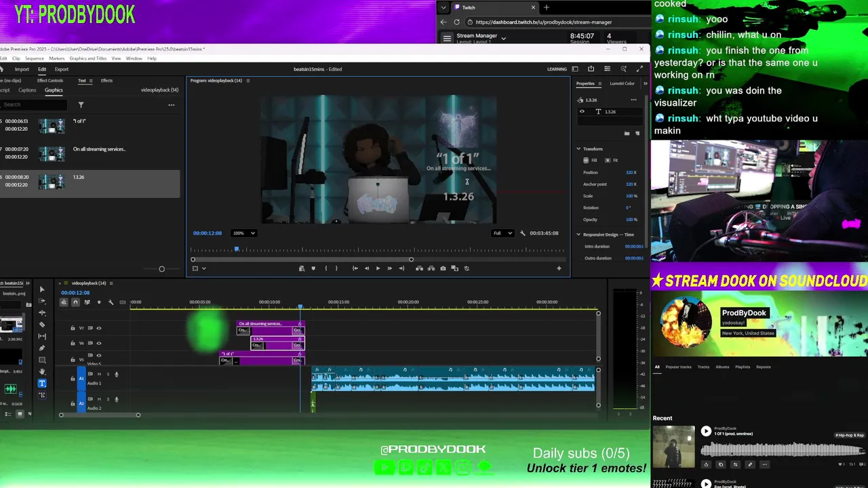Collapse Responsive Design — Time section

click(578, 235)
